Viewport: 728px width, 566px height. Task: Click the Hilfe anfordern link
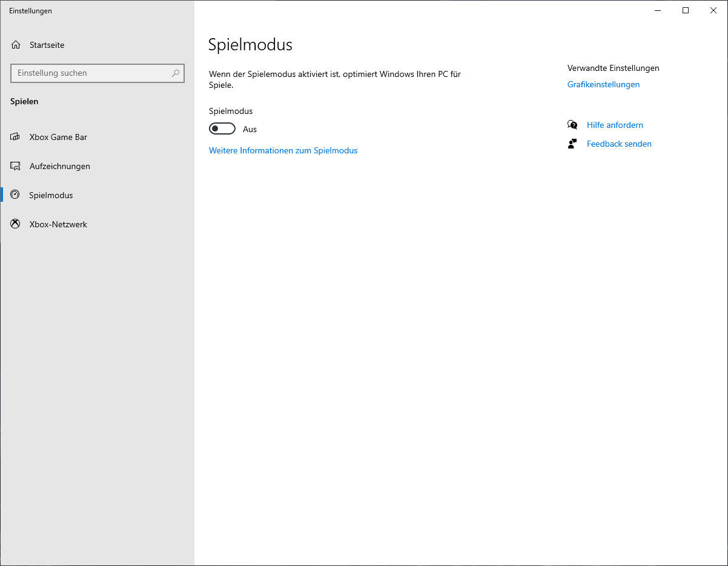(615, 125)
